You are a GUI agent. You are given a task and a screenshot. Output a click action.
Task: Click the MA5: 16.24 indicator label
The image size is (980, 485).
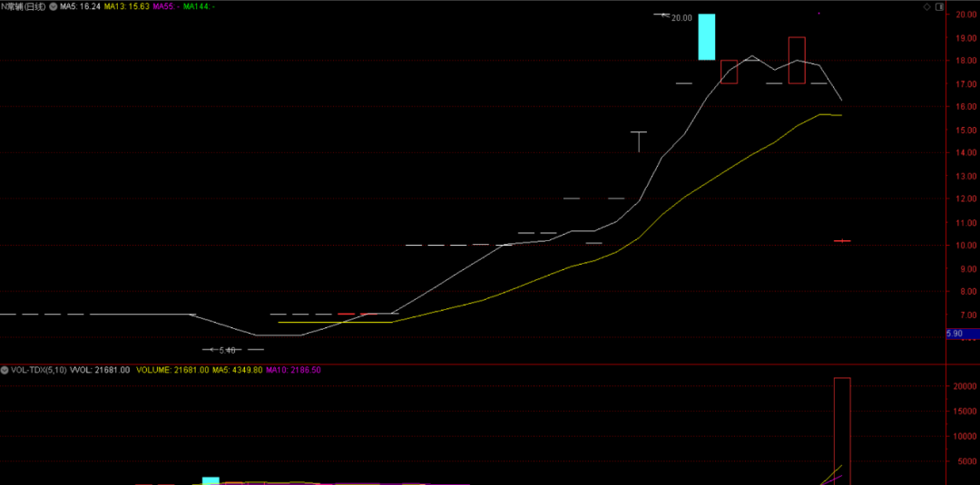(x=79, y=6)
